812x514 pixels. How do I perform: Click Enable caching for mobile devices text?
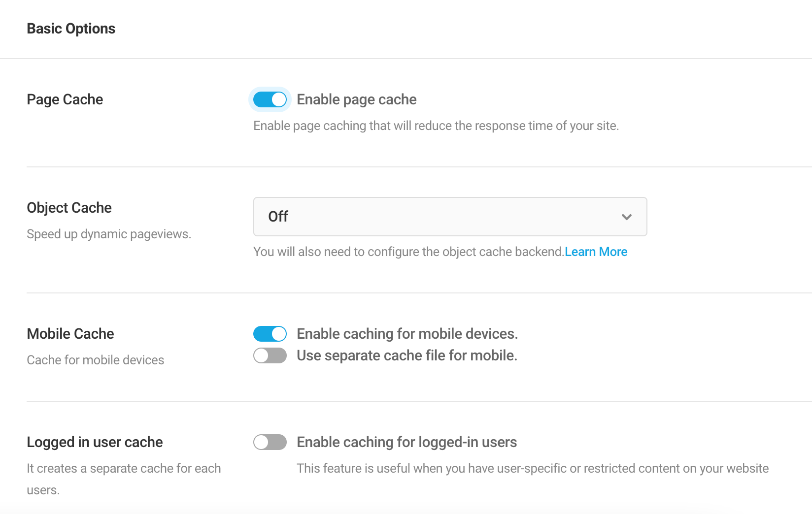point(407,333)
